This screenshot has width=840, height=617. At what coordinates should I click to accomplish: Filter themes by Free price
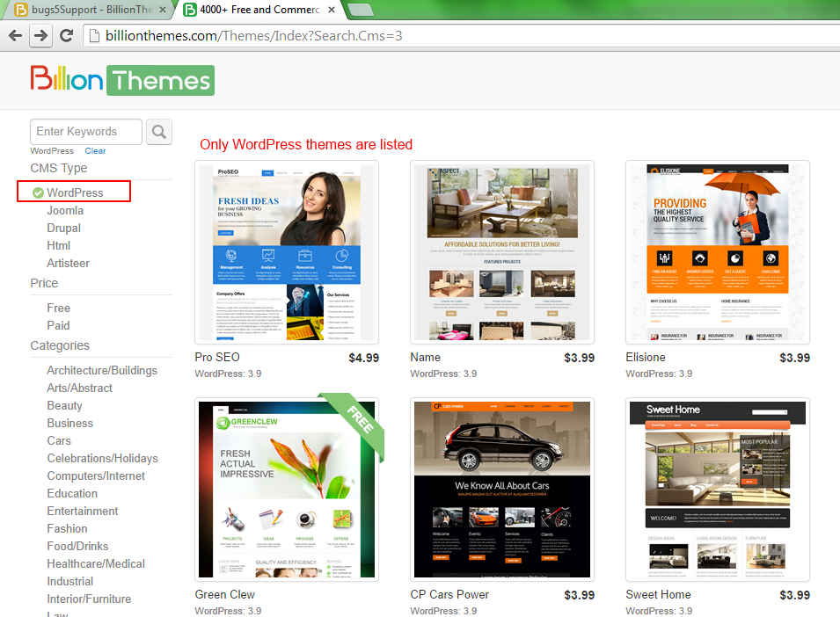(58, 308)
